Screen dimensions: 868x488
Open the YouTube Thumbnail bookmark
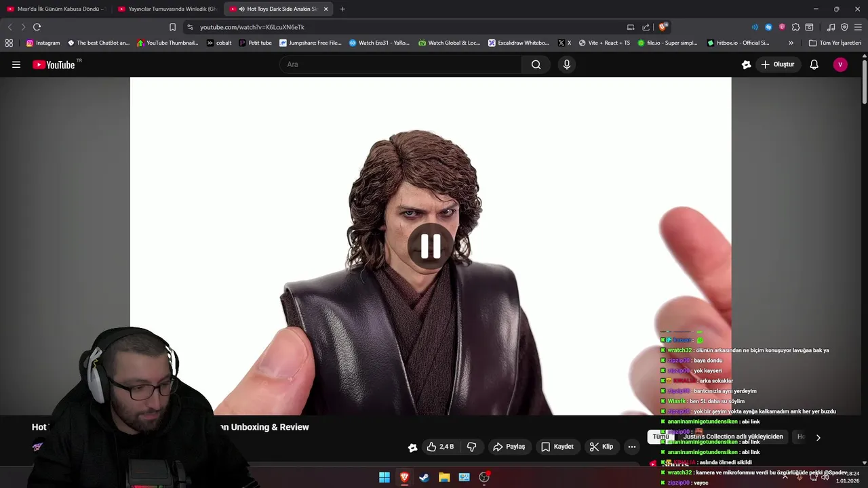coord(167,43)
